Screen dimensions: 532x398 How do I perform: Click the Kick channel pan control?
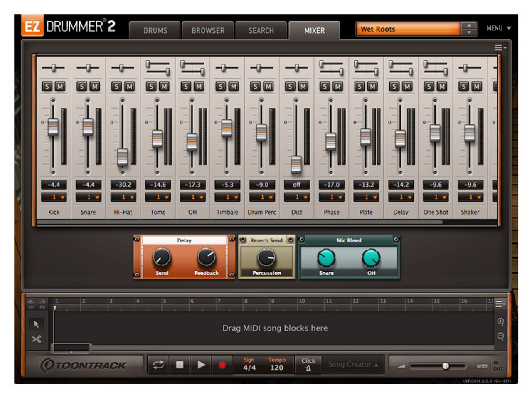click(x=53, y=68)
